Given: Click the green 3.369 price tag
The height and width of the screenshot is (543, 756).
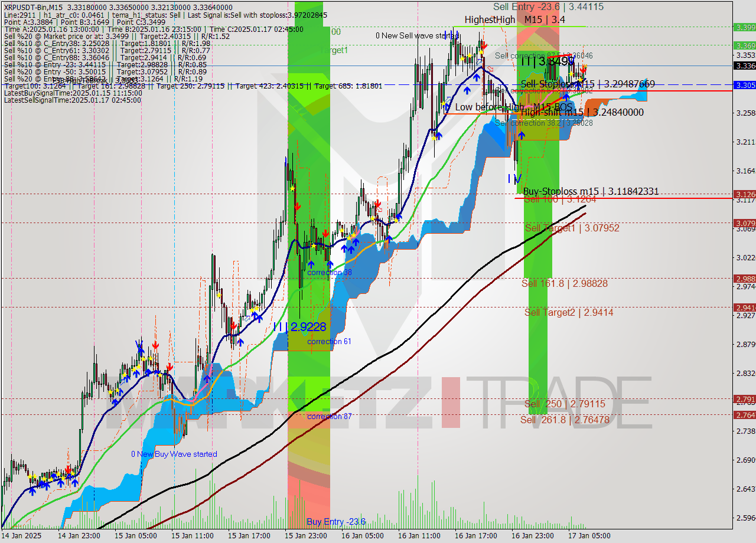Looking at the screenshot, I should click(x=744, y=45).
